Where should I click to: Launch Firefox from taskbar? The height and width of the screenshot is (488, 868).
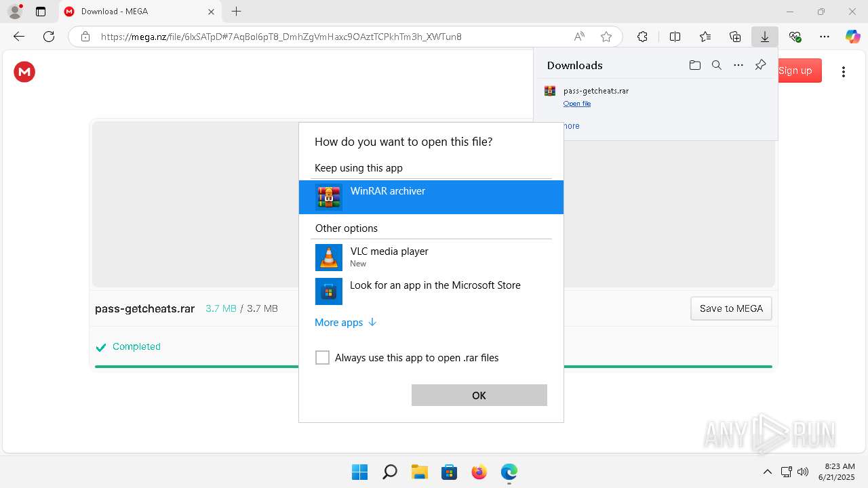(479, 472)
